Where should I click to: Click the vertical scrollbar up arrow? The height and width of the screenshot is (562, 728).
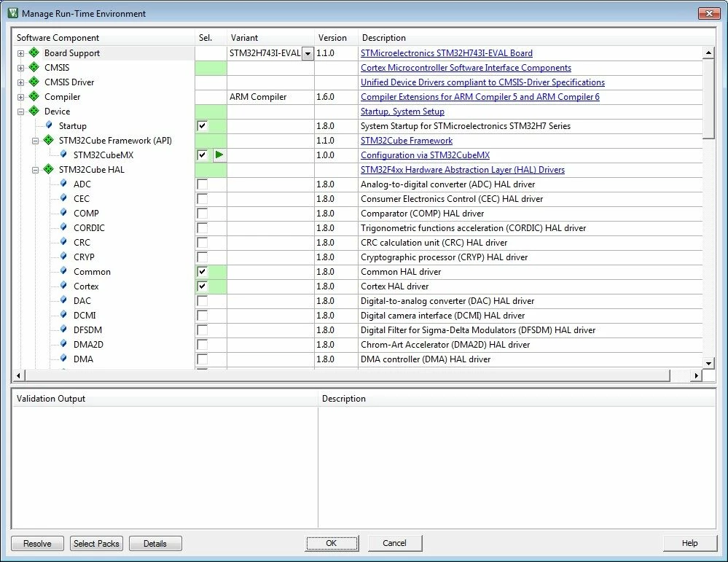pyautogui.click(x=708, y=52)
